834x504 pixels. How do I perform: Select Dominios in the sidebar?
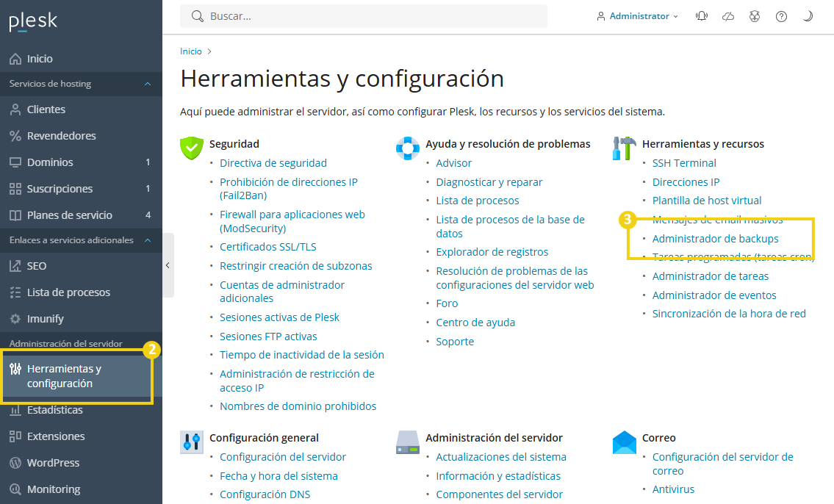pyautogui.click(x=48, y=162)
